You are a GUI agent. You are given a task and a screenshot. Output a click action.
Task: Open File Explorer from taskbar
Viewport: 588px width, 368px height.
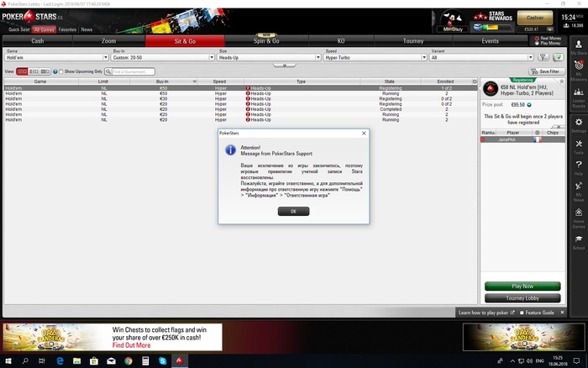[77, 361]
